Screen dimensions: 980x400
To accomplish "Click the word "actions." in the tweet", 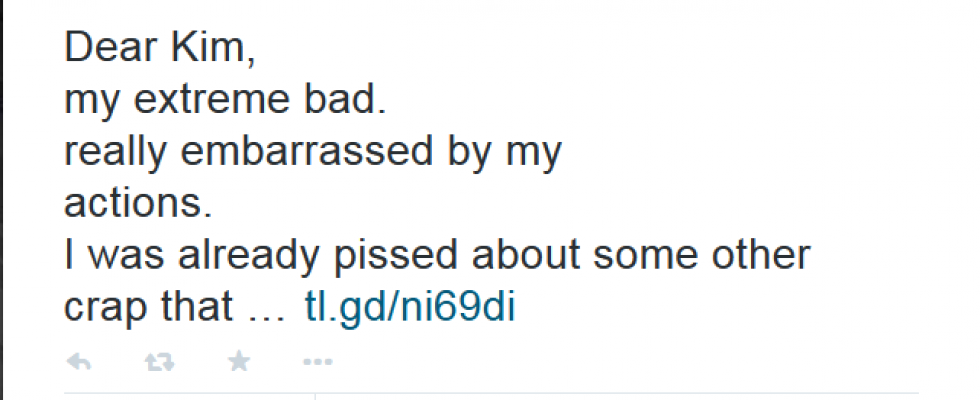I will (x=138, y=204).
